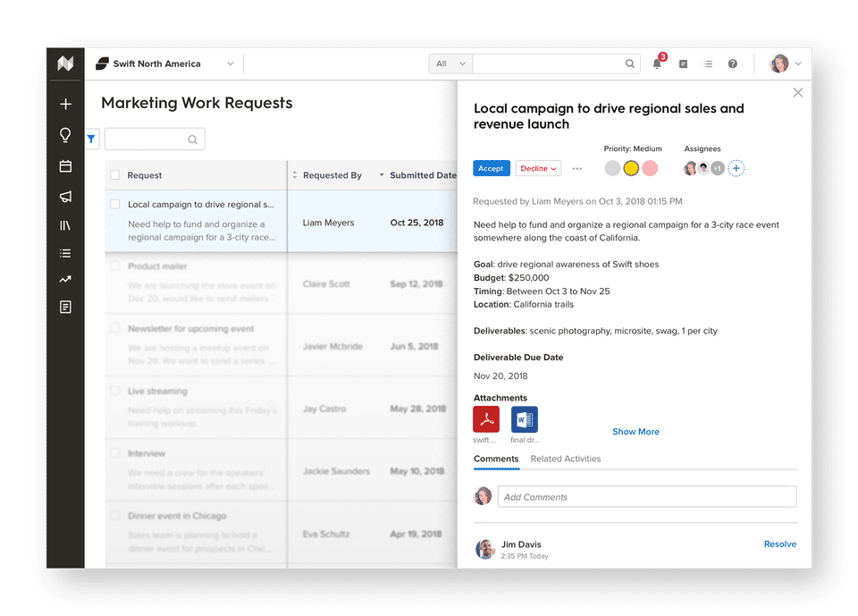Click Show More link
858x616 pixels.
(x=635, y=432)
